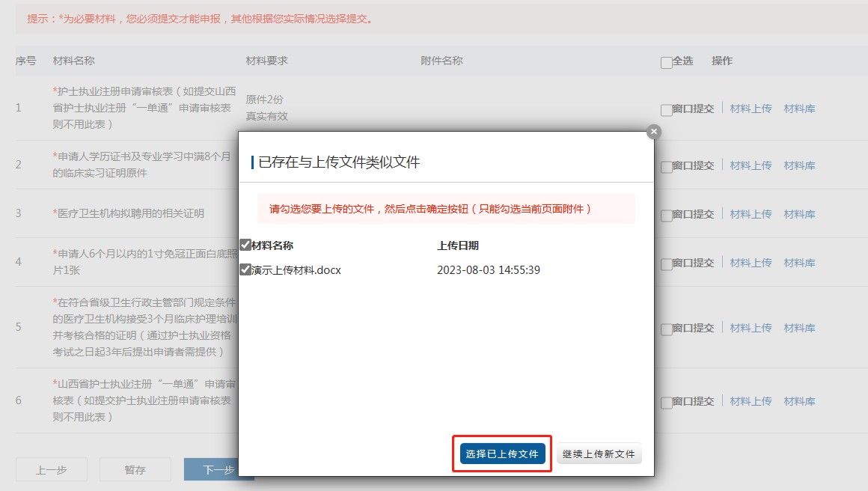Click 材料上传 link in row 4
This screenshot has width=868, height=491.
(751, 263)
